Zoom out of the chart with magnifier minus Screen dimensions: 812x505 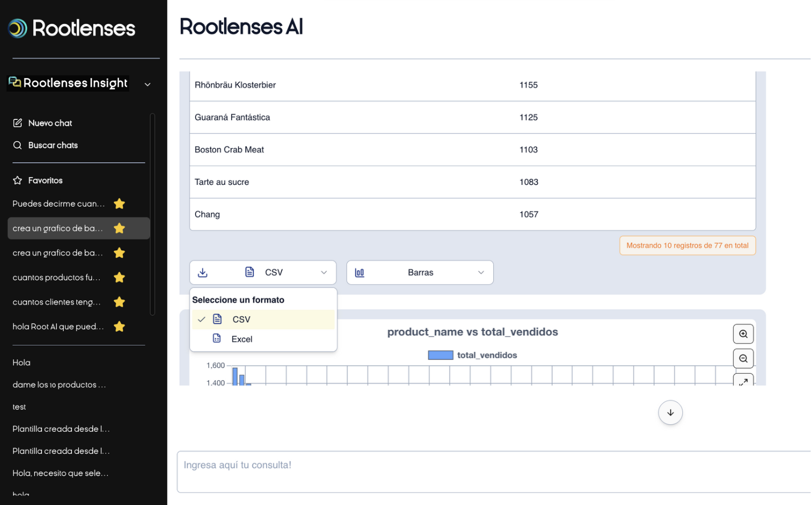tap(743, 358)
